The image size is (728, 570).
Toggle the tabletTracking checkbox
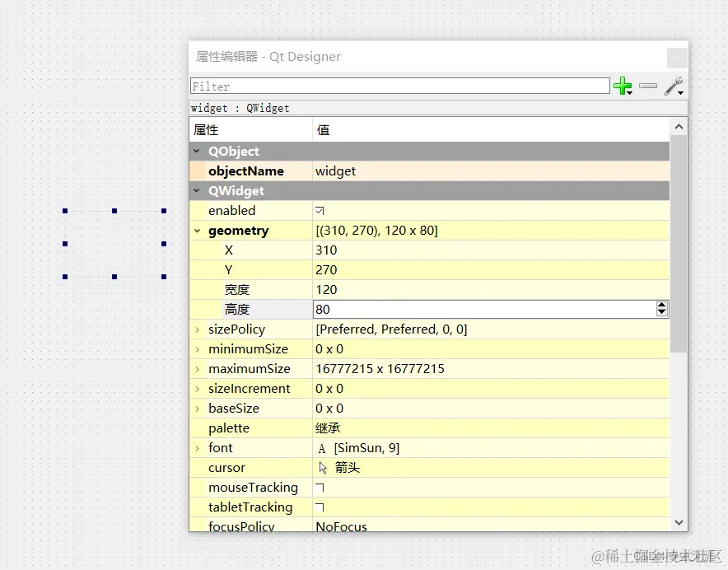(x=320, y=507)
